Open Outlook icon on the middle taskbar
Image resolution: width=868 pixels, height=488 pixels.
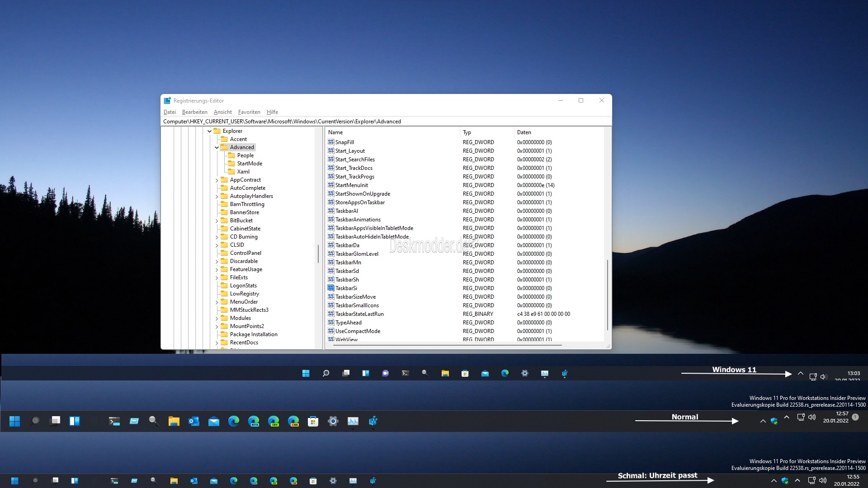pos(194,421)
